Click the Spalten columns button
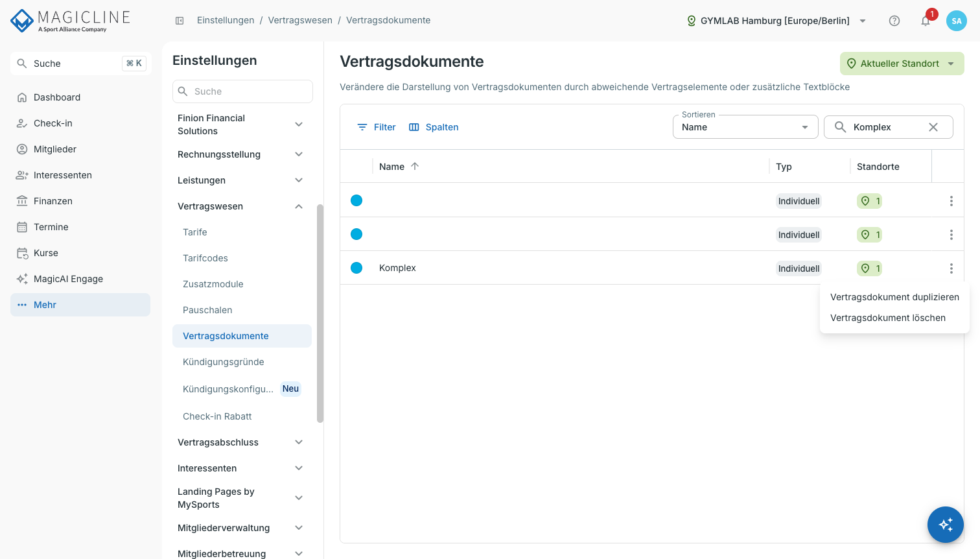The height and width of the screenshot is (559, 980). click(x=434, y=127)
